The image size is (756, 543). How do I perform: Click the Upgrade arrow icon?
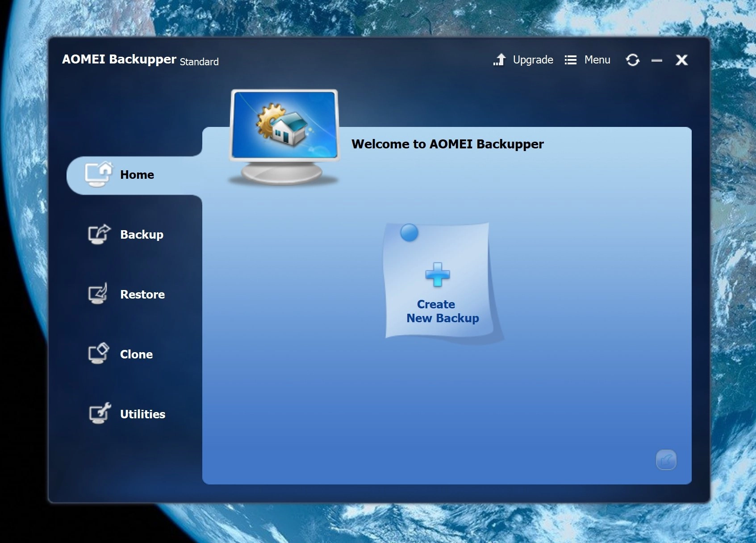coord(500,60)
